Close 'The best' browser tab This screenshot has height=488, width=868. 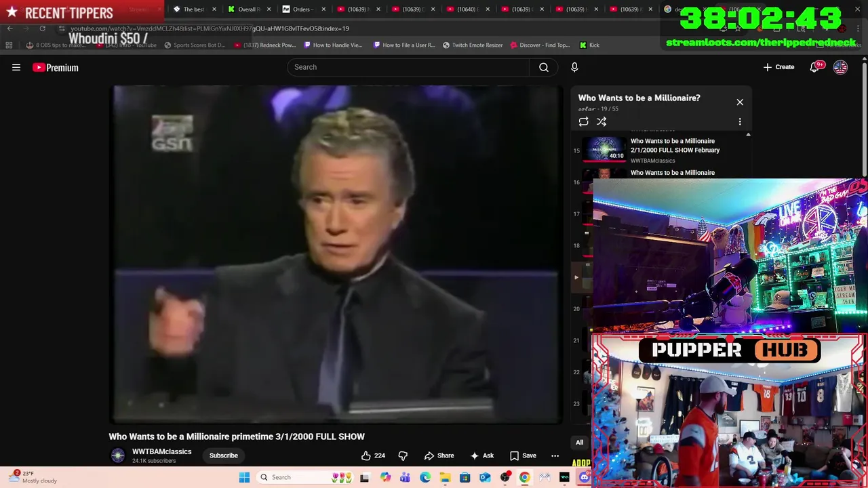click(x=214, y=9)
